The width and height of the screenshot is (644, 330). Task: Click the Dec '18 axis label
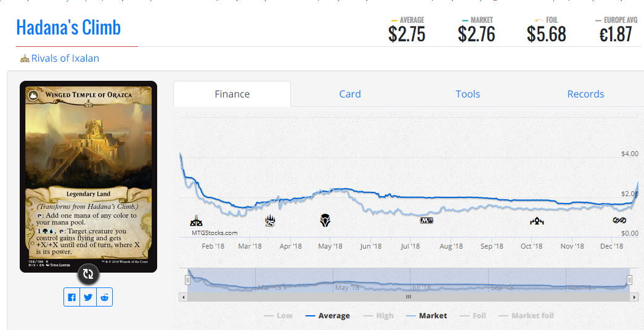(612, 246)
